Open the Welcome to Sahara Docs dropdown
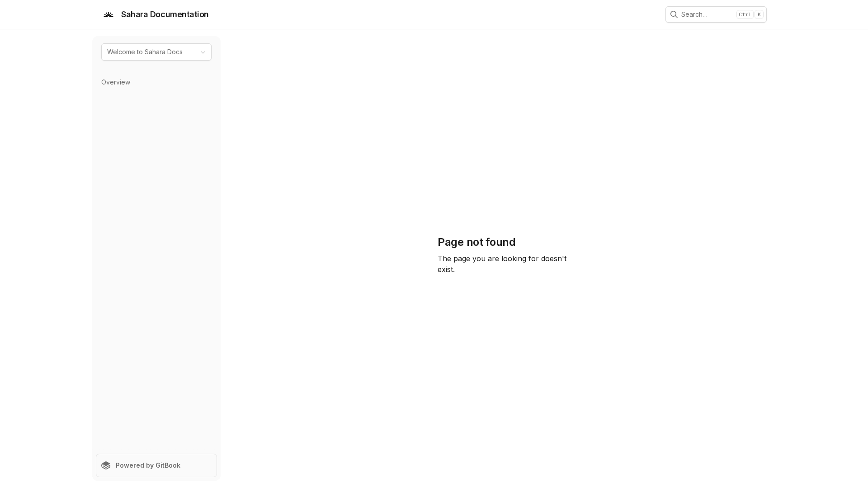Screen dimensions: 868x488 [x=156, y=52]
